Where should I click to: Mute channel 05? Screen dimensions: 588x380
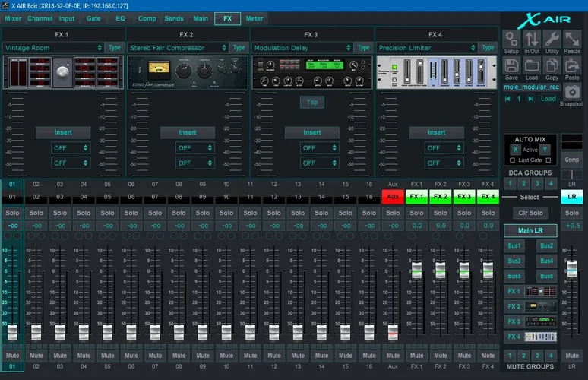tap(107, 355)
